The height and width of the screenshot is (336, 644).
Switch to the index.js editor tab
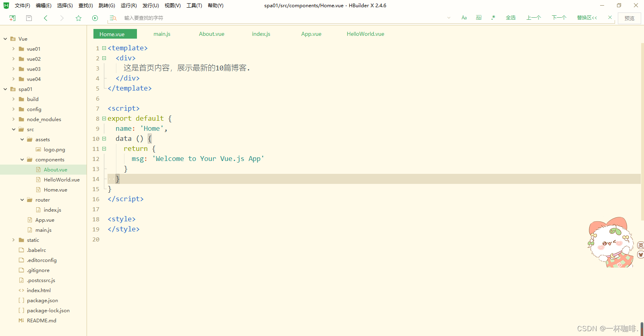(x=261, y=34)
